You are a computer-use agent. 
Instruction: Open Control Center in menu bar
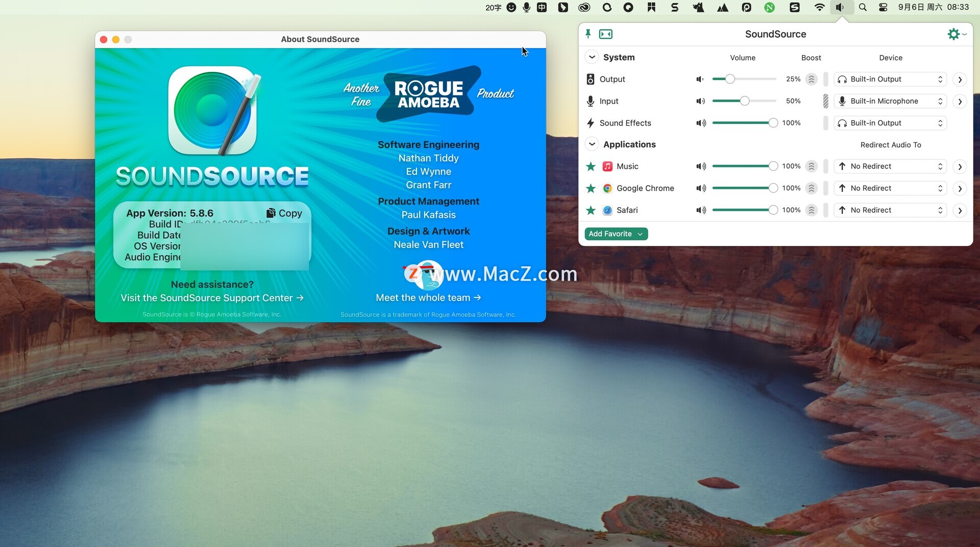coord(883,7)
